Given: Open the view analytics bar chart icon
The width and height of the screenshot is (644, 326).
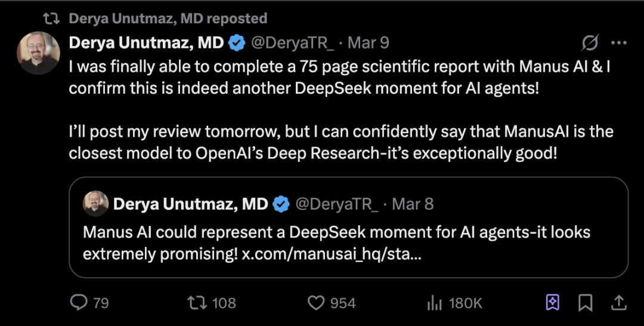Looking at the screenshot, I should click(x=434, y=303).
